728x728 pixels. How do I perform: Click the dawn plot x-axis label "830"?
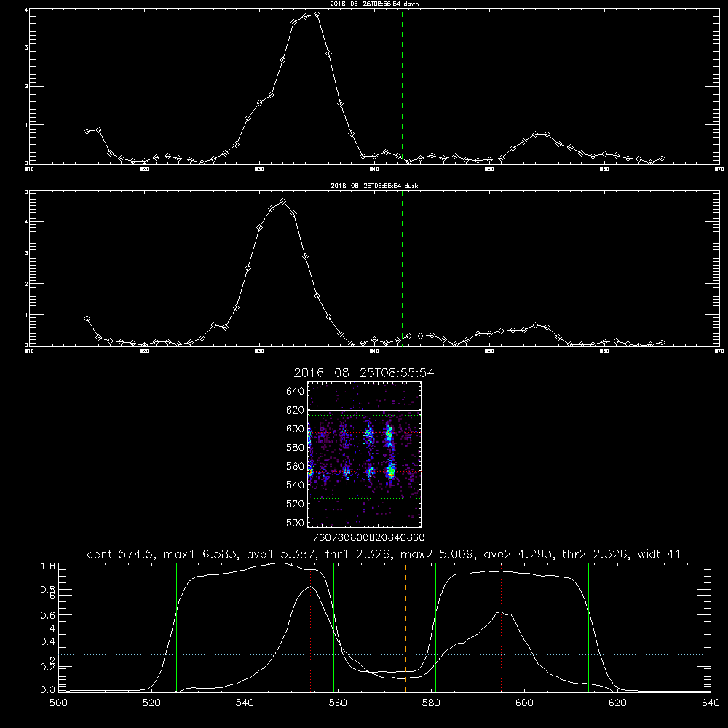(x=259, y=170)
